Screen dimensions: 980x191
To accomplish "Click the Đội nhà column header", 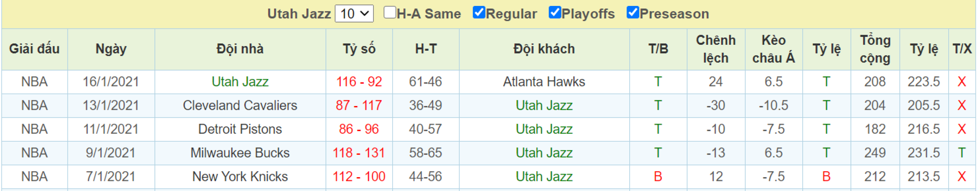I will pos(240,49).
